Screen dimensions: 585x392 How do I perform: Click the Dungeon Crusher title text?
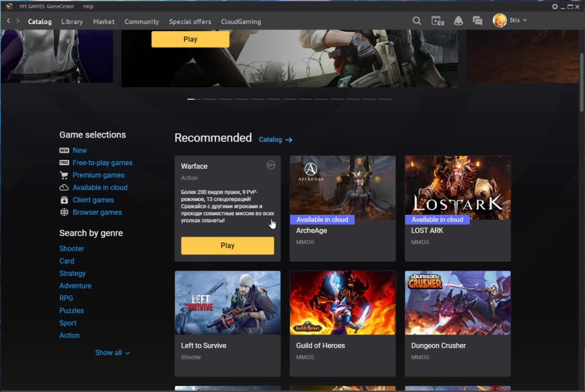point(438,346)
